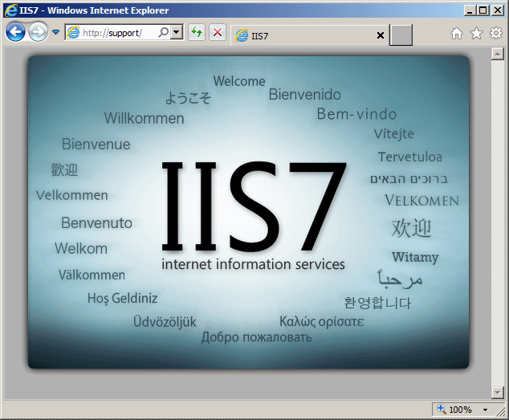This screenshot has width=509, height=420.
Task: Click the "Benvenuto" text
Action: click(x=96, y=222)
